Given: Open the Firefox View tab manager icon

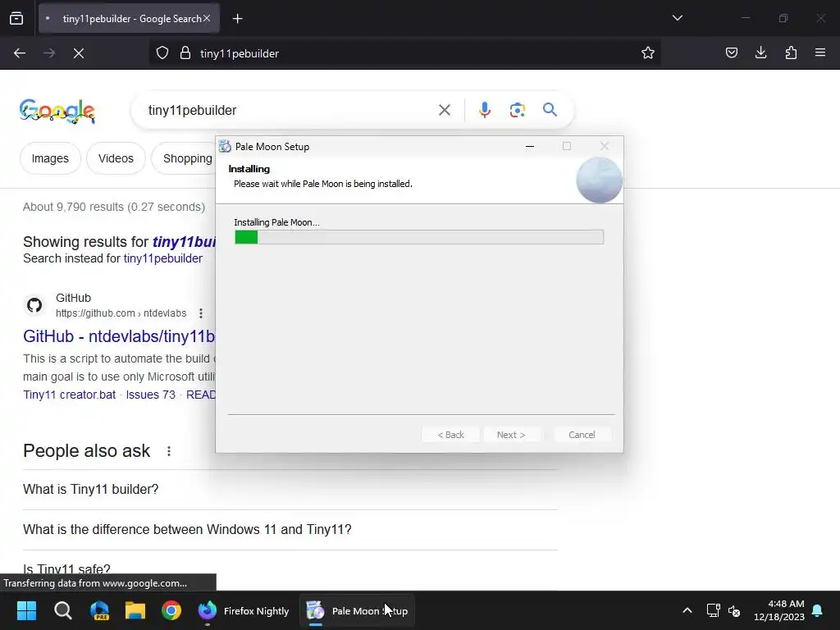Looking at the screenshot, I should click(x=16, y=18).
